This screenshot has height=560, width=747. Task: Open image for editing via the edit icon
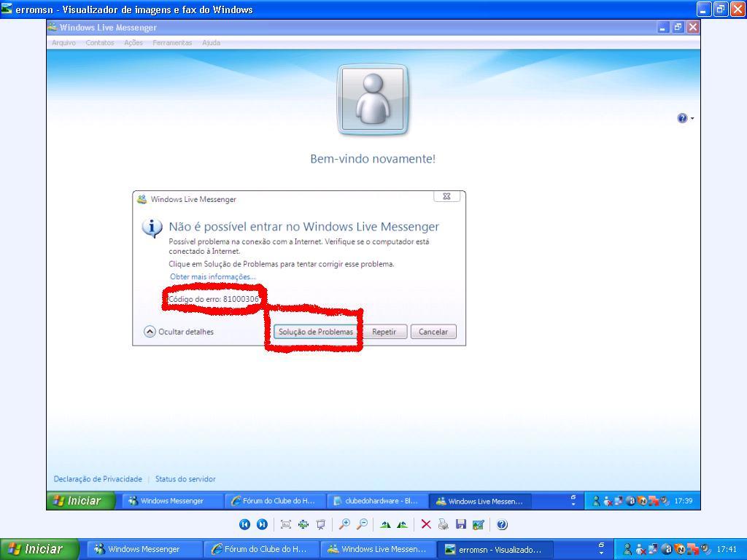pyautogui.click(x=479, y=524)
